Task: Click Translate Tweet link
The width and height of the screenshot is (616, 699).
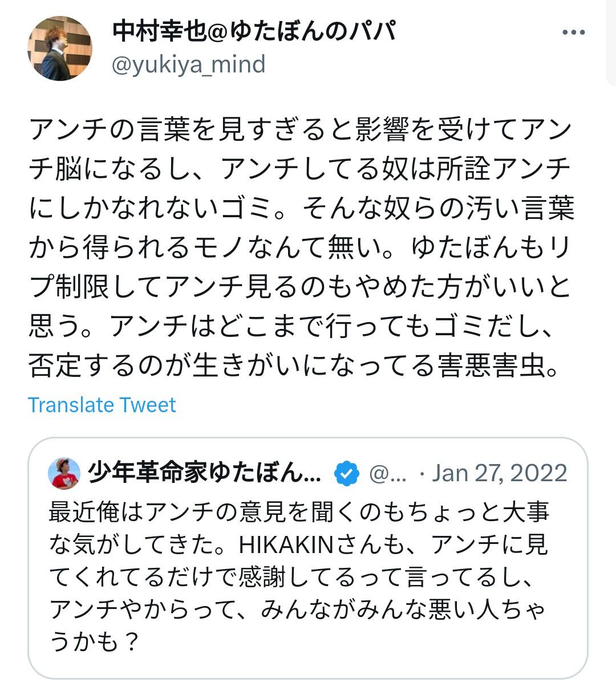Action: click(x=102, y=405)
